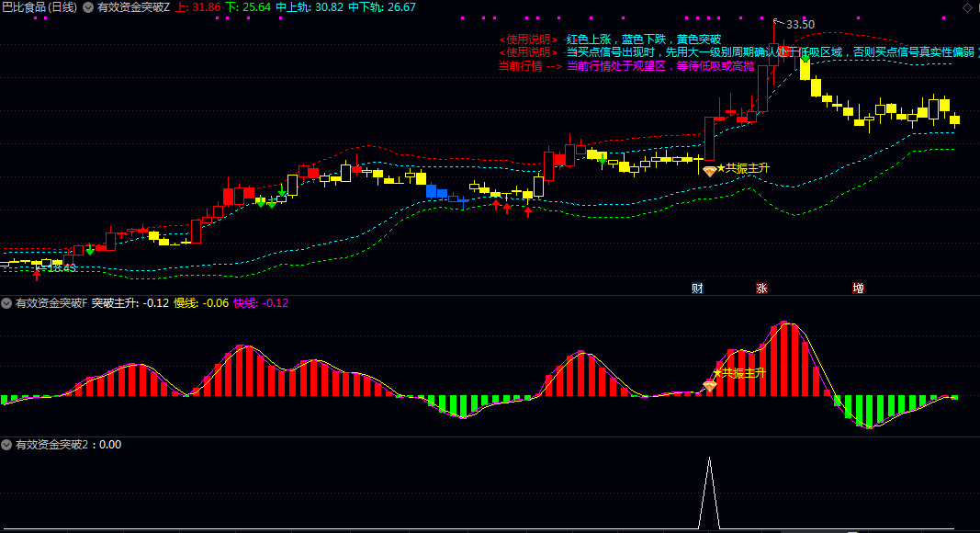Click the gem icon beside 共振主升 in main chart
Image resolution: width=980 pixels, height=533 pixels.
pyautogui.click(x=709, y=170)
